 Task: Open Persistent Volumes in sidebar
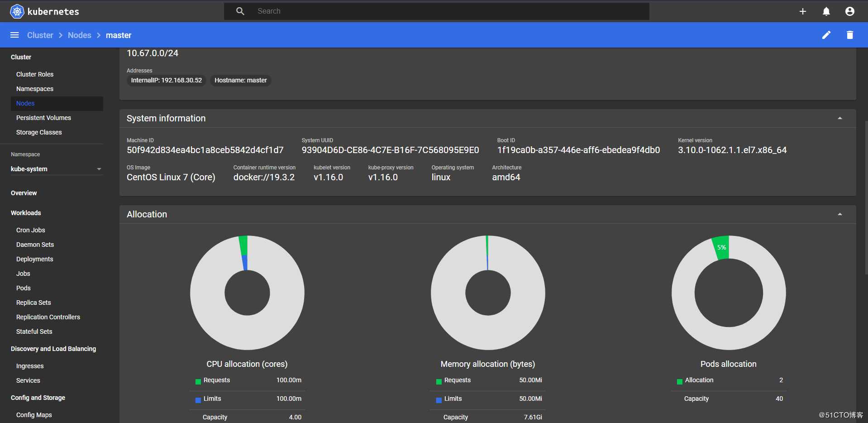[43, 118]
